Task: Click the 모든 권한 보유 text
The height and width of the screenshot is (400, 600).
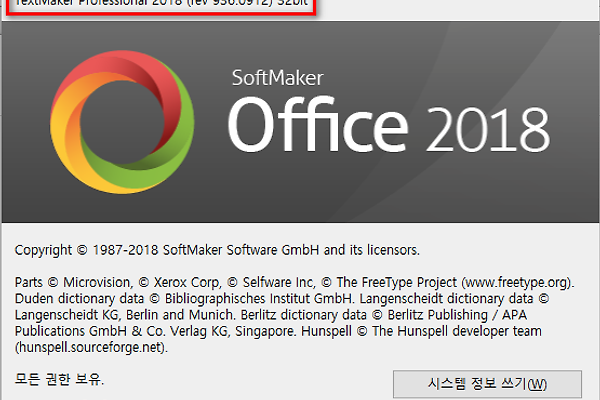Action: 60,379
